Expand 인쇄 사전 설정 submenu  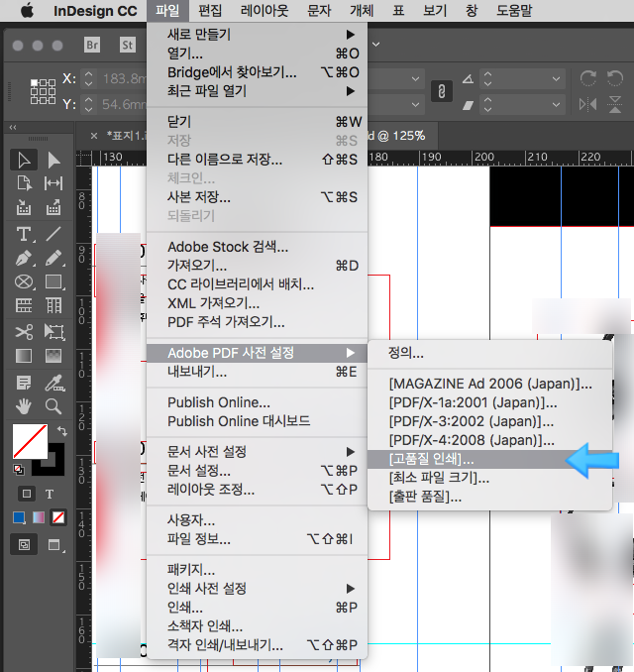coord(257,589)
